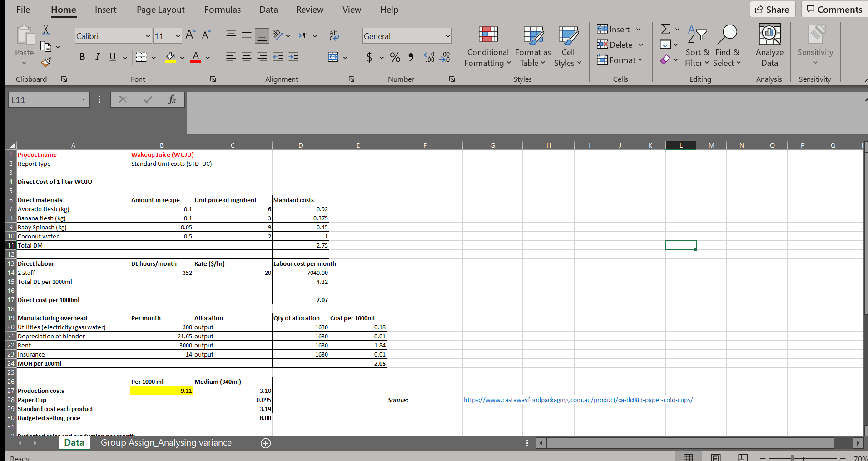
Task: Open the font size dropdown
Action: click(178, 36)
